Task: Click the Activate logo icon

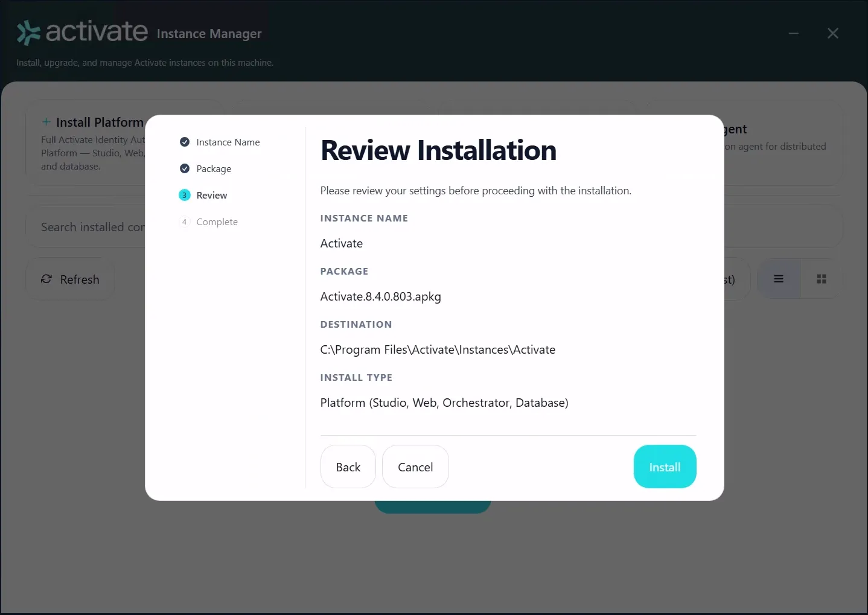Action: click(x=28, y=33)
